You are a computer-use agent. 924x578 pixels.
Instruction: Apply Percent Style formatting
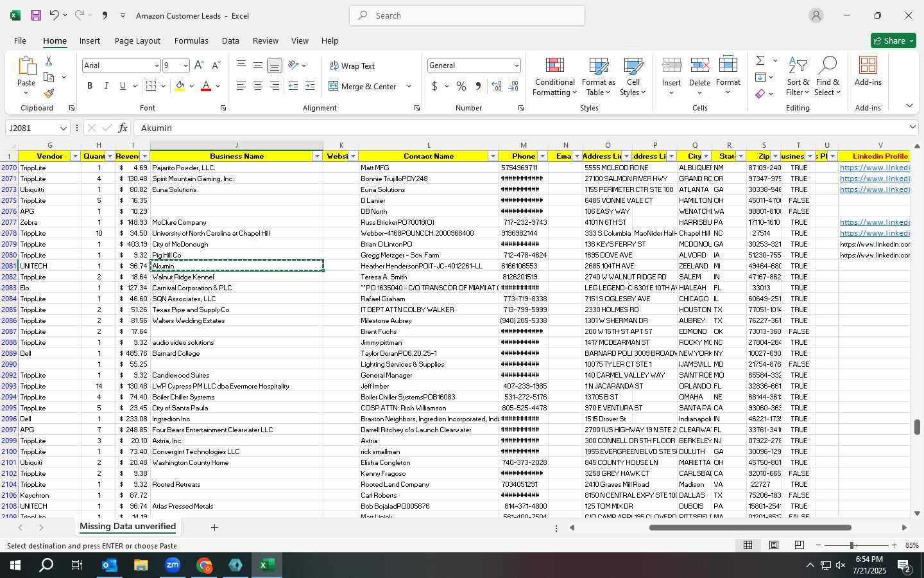(x=461, y=86)
